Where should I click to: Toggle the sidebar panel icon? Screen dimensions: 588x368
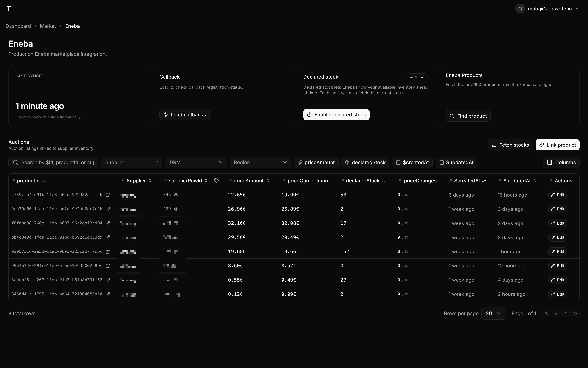(x=9, y=9)
